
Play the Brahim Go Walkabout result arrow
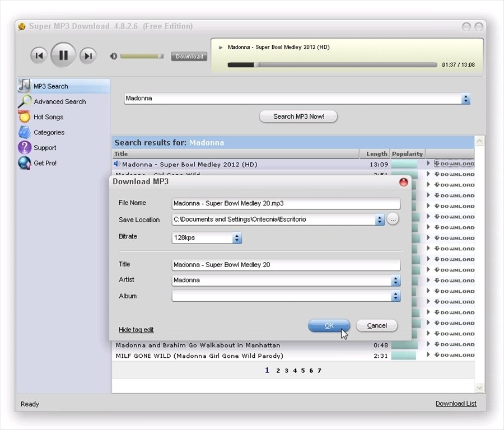(x=428, y=344)
